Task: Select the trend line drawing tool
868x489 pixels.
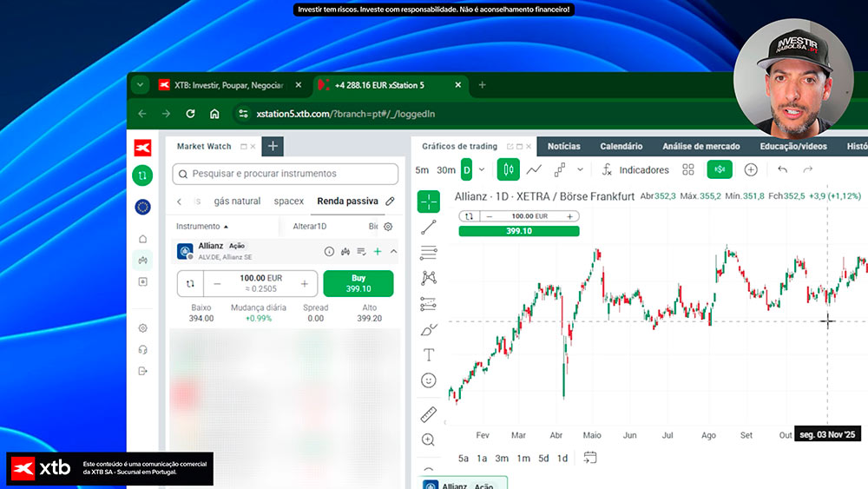Action: tap(429, 227)
